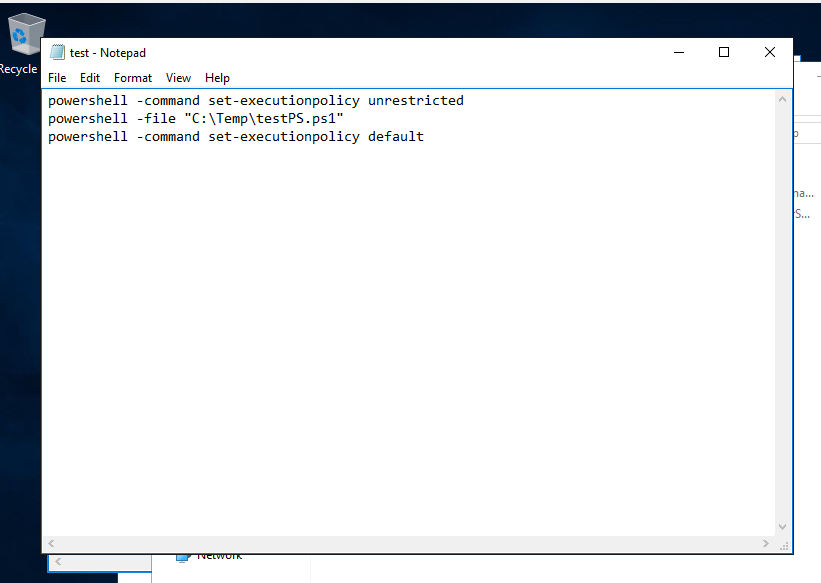Click the horizontal scrollbar left arrow in Notepad
This screenshot has width=821, height=583.
51,544
